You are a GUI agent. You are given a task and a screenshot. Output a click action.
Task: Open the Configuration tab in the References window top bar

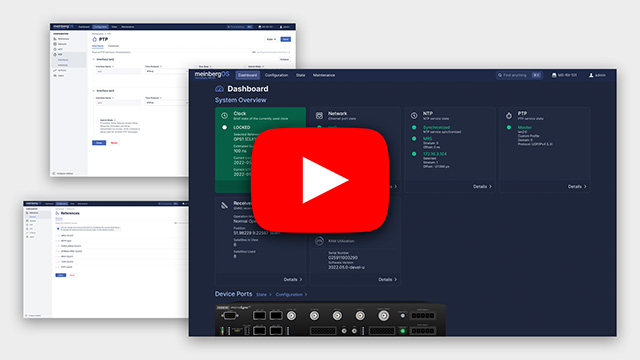click(62, 203)
